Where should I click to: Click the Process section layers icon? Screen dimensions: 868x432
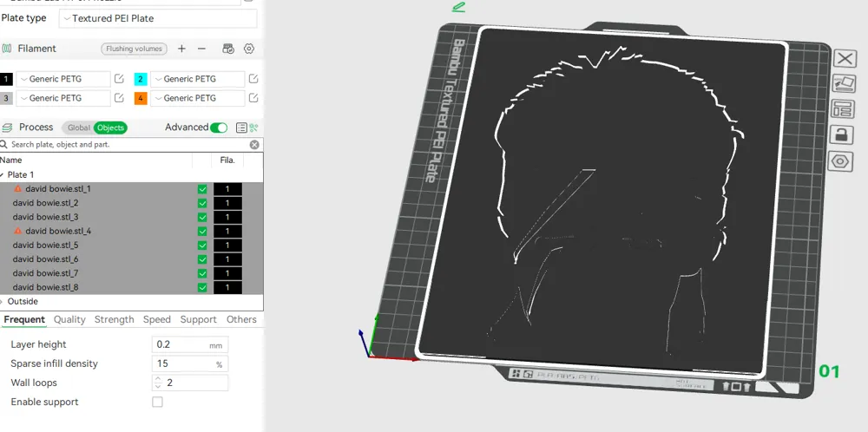(7, 128)
